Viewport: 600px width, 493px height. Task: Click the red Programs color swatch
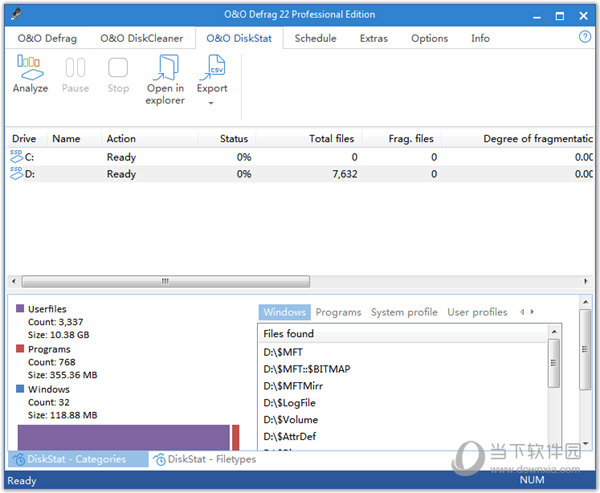[x=20, y=349]
